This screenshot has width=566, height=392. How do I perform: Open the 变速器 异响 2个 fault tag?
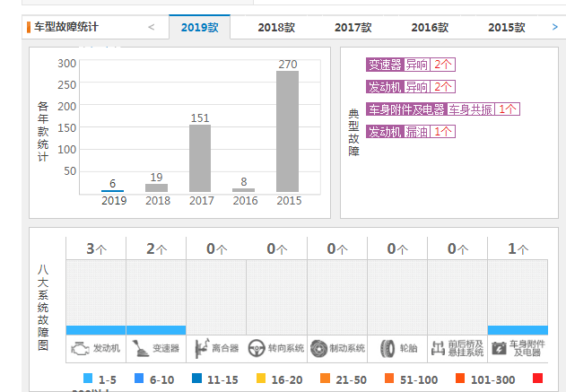point(411,65)
